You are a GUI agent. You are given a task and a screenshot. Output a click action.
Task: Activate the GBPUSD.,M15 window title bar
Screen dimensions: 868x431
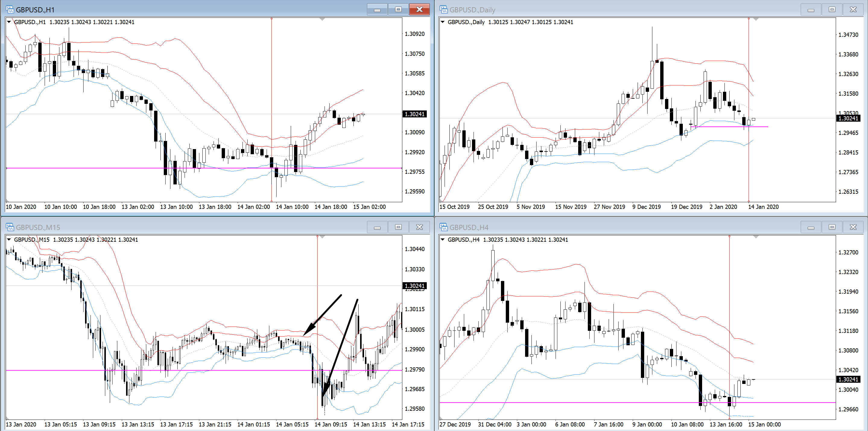tap(202, 227)
